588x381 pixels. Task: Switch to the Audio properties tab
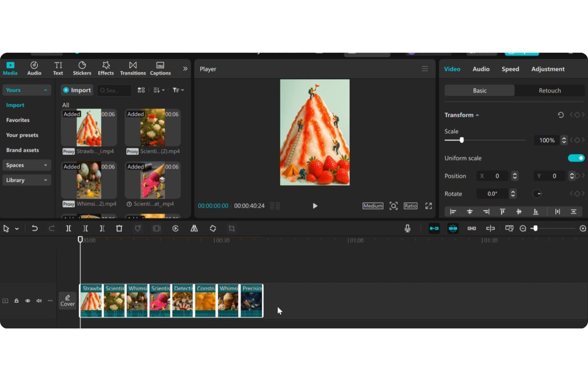click(x=481, y=69)
